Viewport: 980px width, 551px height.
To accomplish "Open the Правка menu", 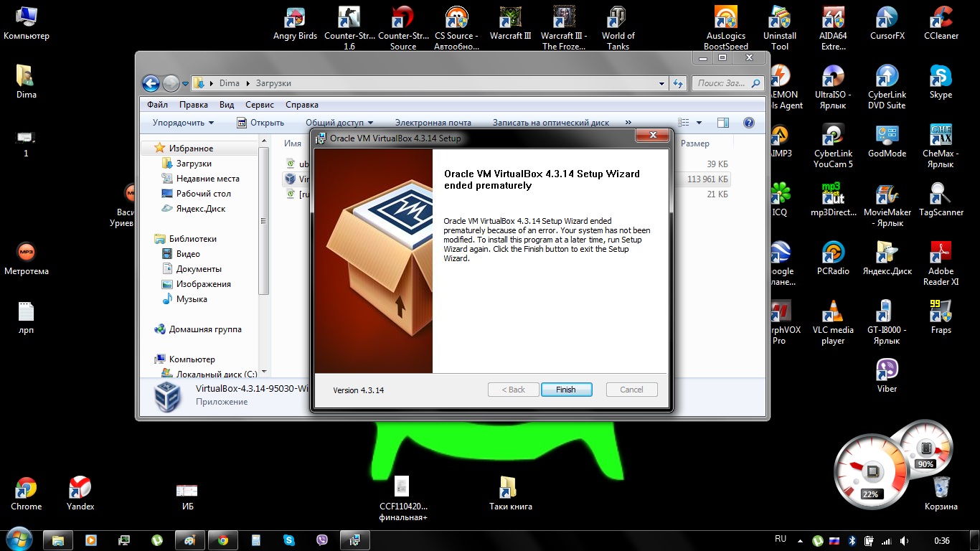I will point(194,105).
